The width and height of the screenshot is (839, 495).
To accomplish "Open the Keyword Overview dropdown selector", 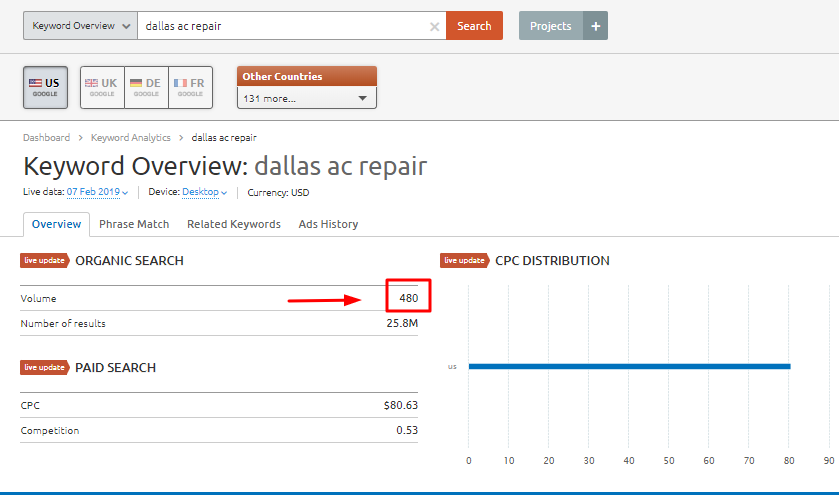I will coord(80,26).
